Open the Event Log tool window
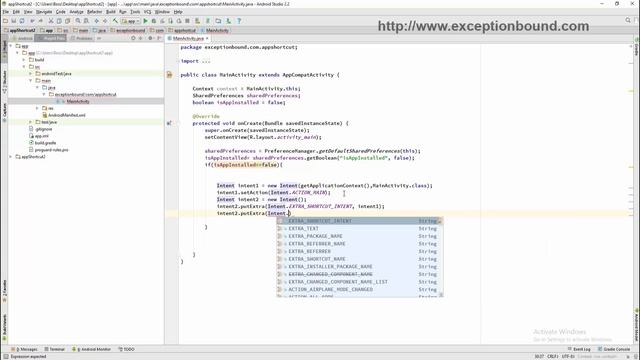The image size is (640, 360). (579, 349)
